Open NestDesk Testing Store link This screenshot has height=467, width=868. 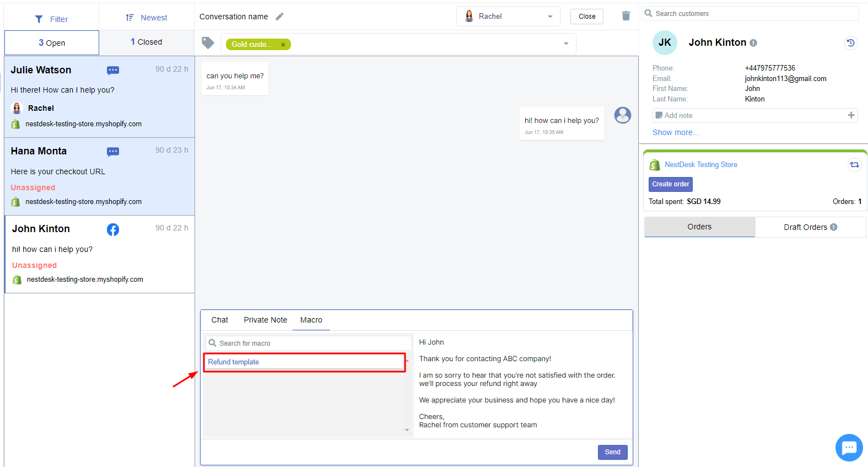701,165
